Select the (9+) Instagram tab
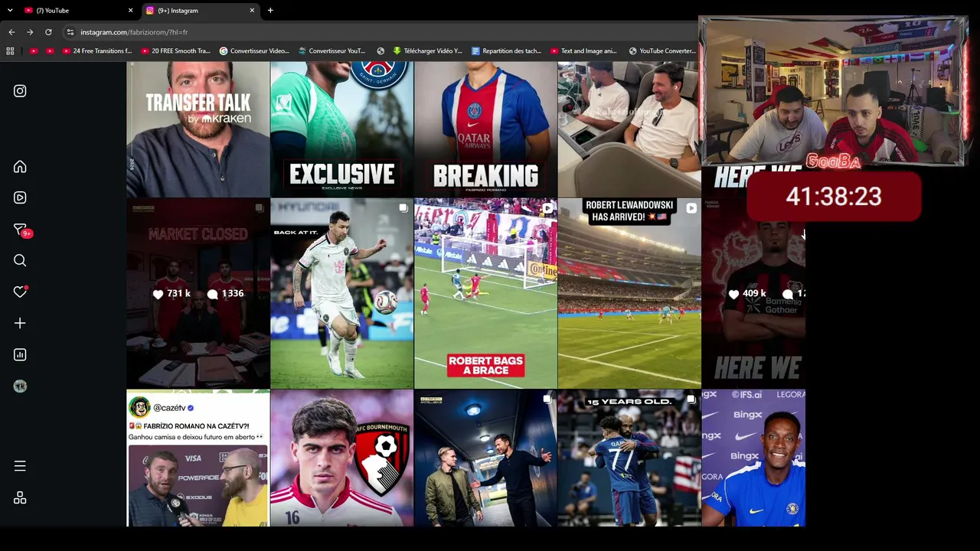This screenshot has height=551, width=980. (x=199, y=11)
